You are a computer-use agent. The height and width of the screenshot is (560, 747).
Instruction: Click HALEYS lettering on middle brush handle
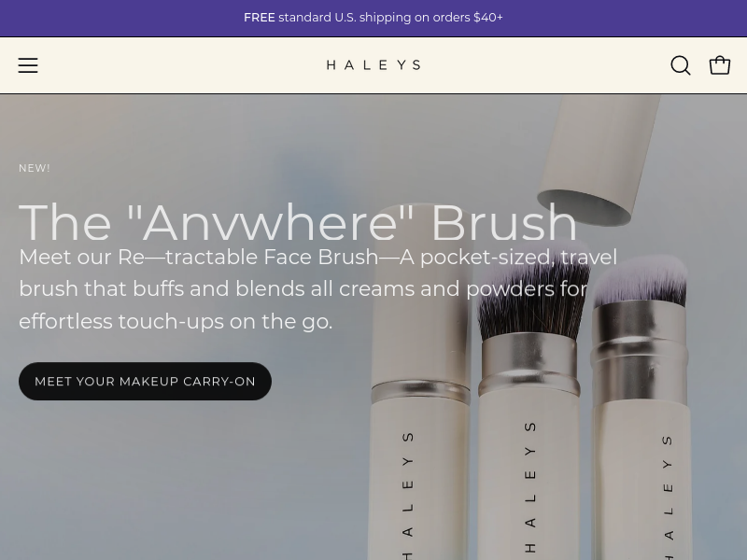click(530, 486)
